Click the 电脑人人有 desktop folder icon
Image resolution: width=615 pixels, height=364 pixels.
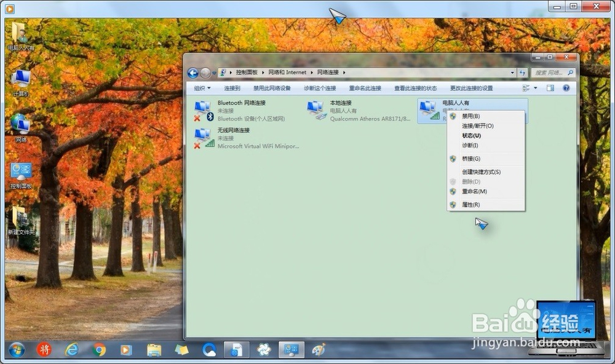(x=20, y=36)
